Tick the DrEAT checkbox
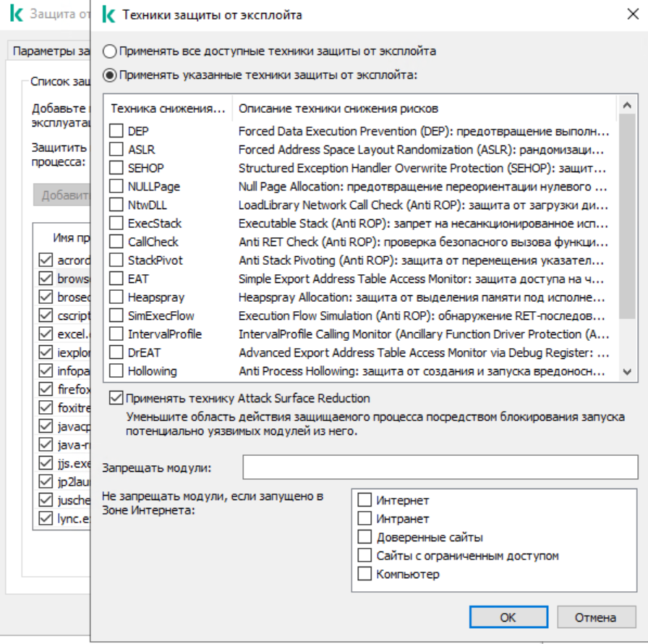The width and height of the screenshot is (648, 644). pos(116,352)
